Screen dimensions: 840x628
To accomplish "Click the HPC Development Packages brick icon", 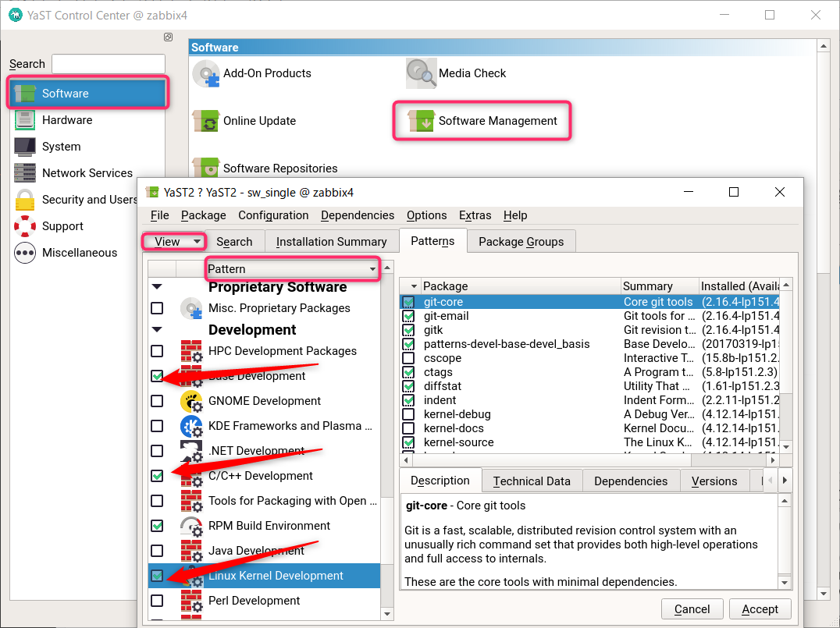I will tap(191, 351).
